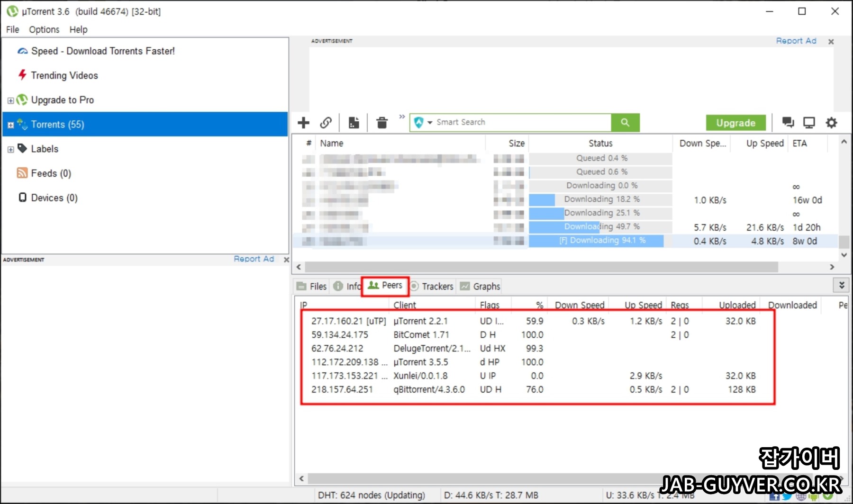Viewport: 853px width, 504px height.
Task: Click the green Upgrade button
Action: 735,123
